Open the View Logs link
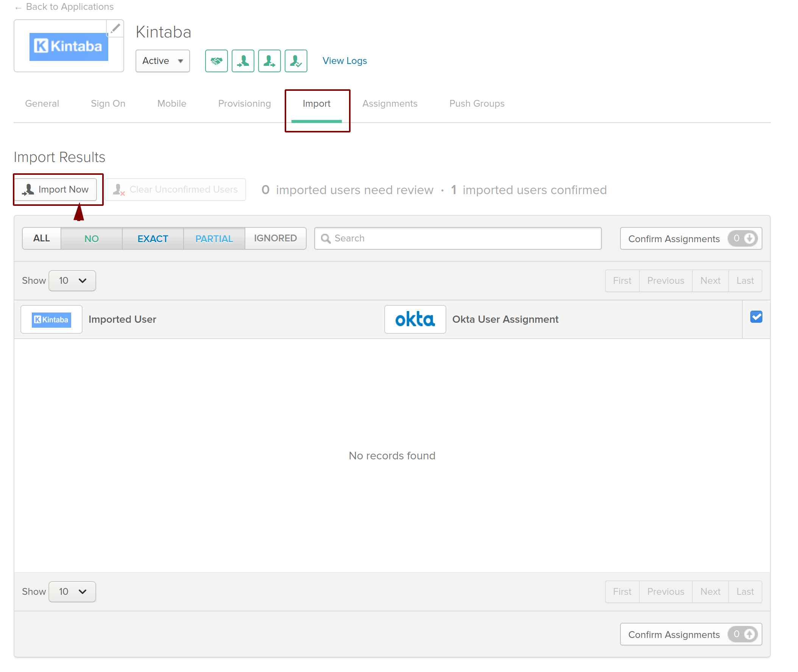 pyautogui.click(x=344, y=61)
